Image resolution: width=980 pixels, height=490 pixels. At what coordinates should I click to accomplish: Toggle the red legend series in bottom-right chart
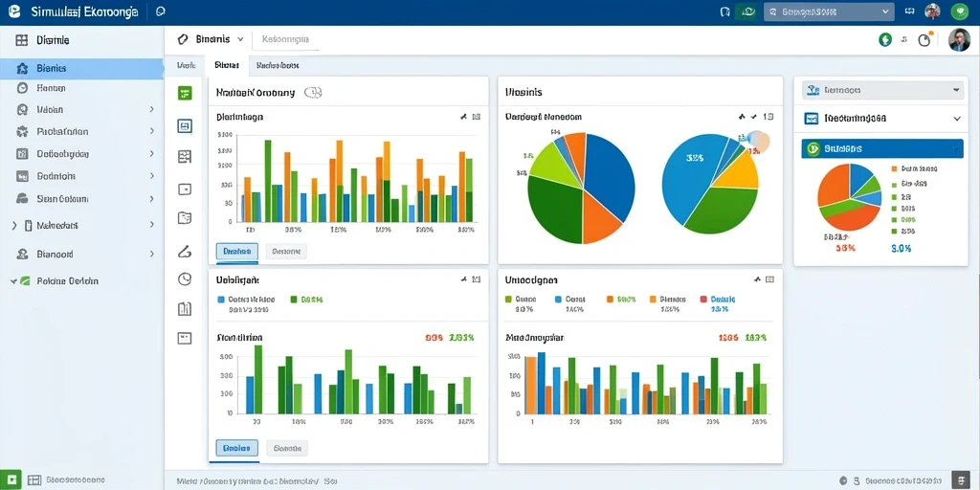tap(703, 300)
